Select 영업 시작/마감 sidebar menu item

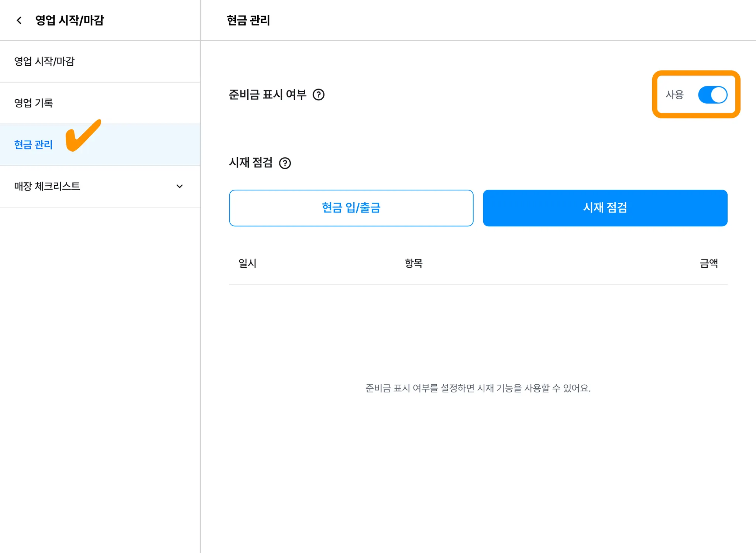(44, 61)
